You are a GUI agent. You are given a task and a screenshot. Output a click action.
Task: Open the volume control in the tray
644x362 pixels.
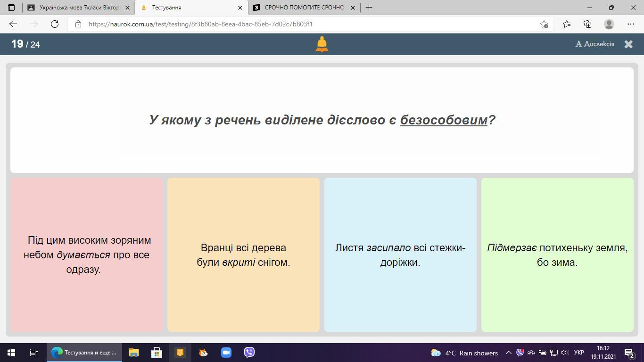[x=565, y=353]
